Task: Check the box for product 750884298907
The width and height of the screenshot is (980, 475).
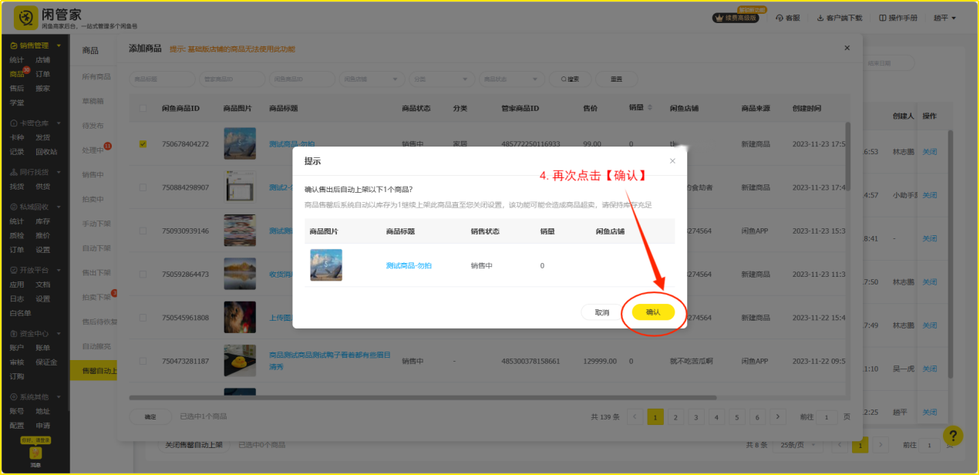Action: click(x=143, y=187)
